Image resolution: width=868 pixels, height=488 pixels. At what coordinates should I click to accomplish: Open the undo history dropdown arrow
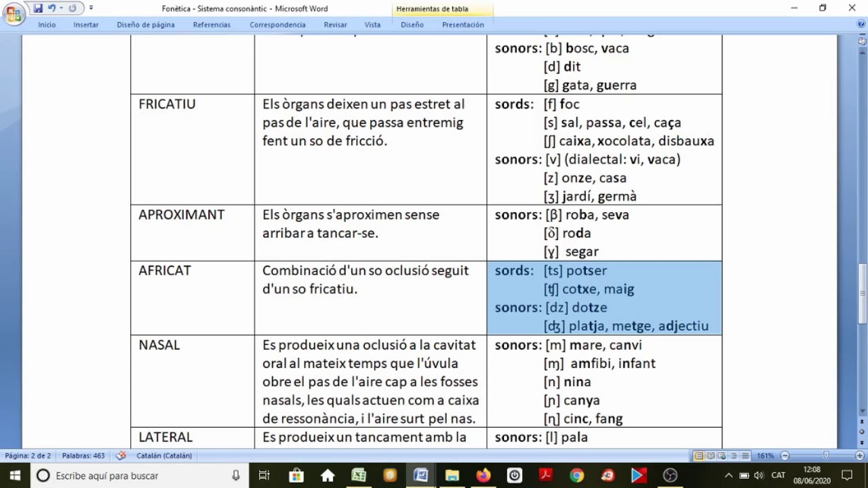pos(61,8)
